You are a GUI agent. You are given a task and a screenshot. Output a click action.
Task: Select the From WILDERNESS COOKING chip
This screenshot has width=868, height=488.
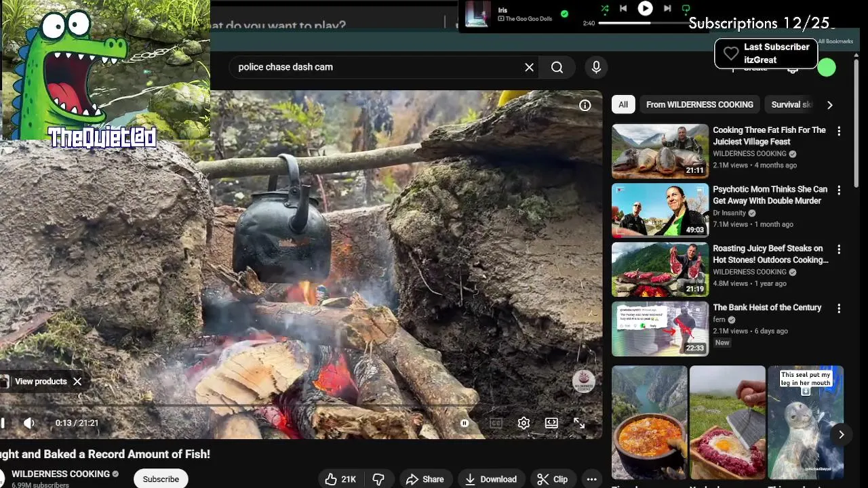[700, 104]
